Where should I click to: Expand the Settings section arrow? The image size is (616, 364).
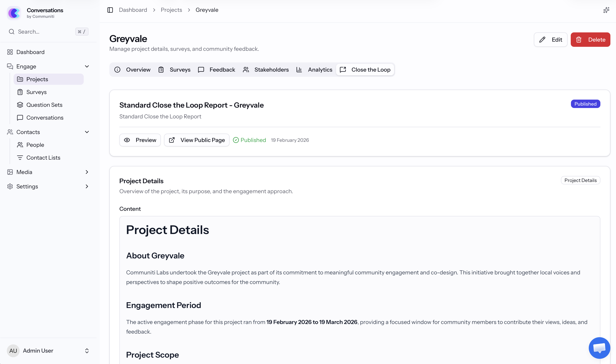pos(87,186)
